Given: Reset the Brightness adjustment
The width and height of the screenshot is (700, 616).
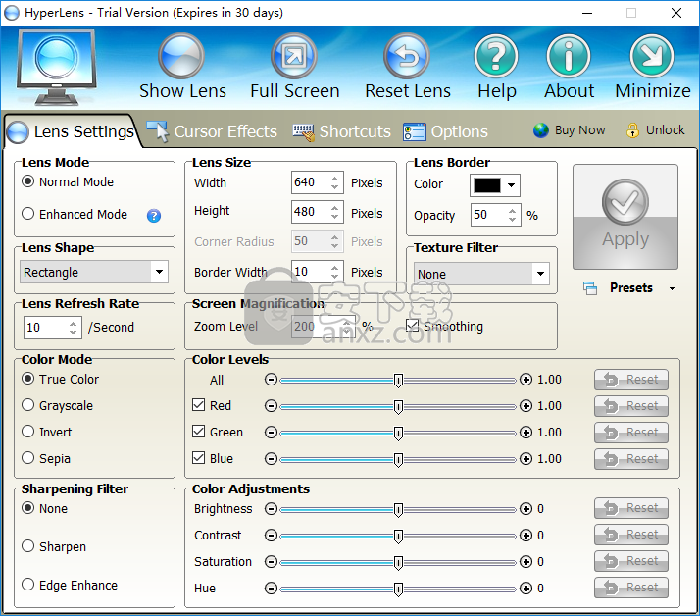Looking at the screenshot, I should click(630, 508).
